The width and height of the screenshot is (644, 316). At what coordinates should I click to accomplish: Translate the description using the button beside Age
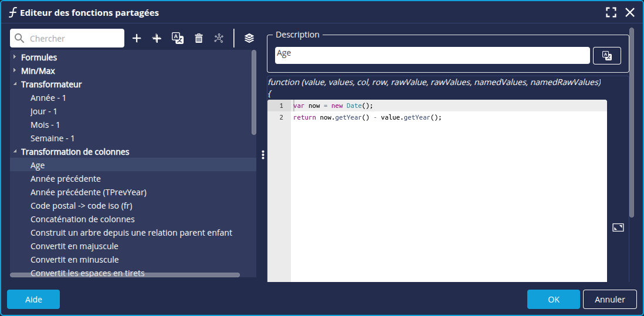(x=607, y=56)
